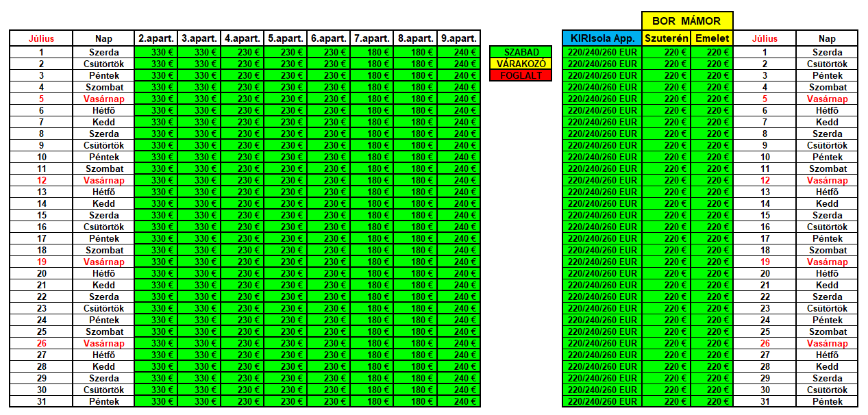Select the BOR MÁMOR header cell
The height and width of the screenshot is (415, 868).
tap(686, 21)
